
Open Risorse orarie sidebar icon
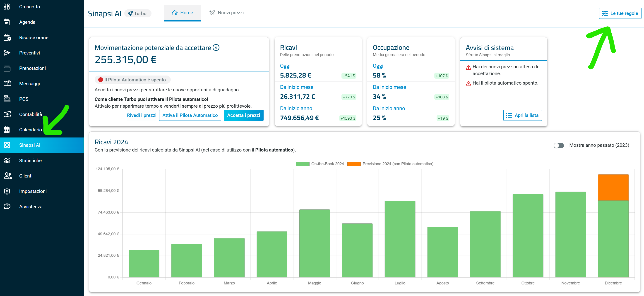(7, 38)
